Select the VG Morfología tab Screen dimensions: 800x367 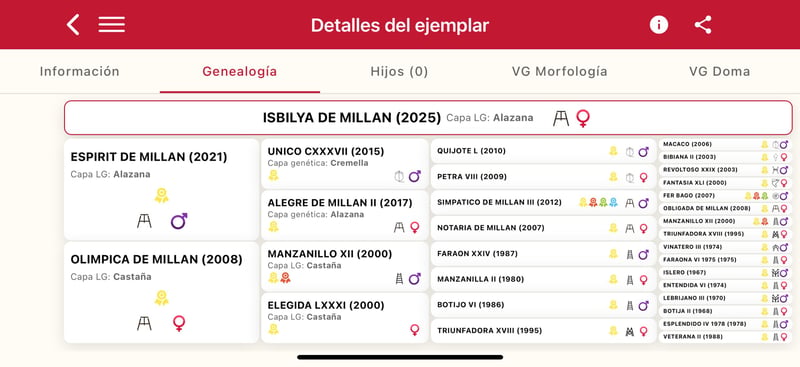[560, 71]
